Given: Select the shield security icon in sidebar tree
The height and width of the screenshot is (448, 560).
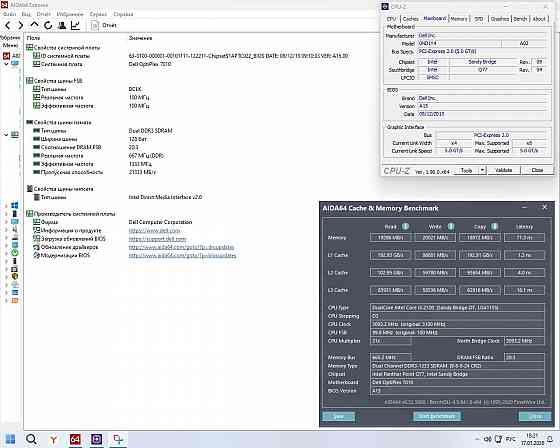Looking at the screenshot, I should coord(15,276).
